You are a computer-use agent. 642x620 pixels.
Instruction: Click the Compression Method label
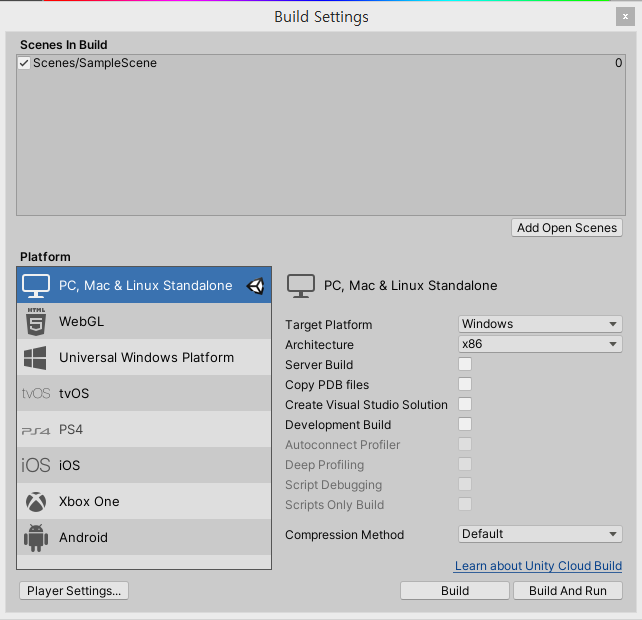[x=345, y=535]
